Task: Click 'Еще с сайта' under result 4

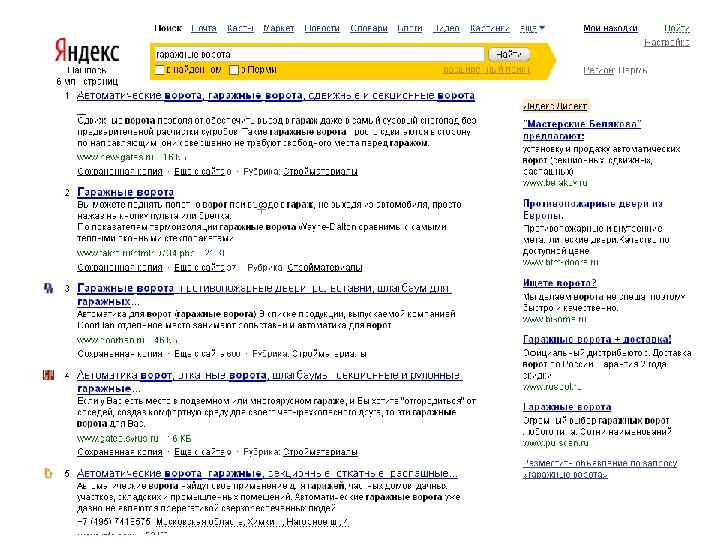Action: pos(202,452)
